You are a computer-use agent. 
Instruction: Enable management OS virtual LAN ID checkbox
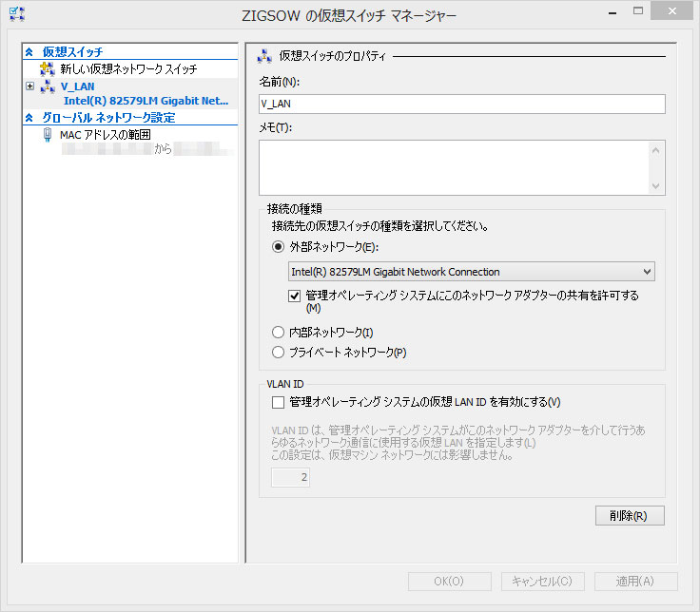click(278, 402)
